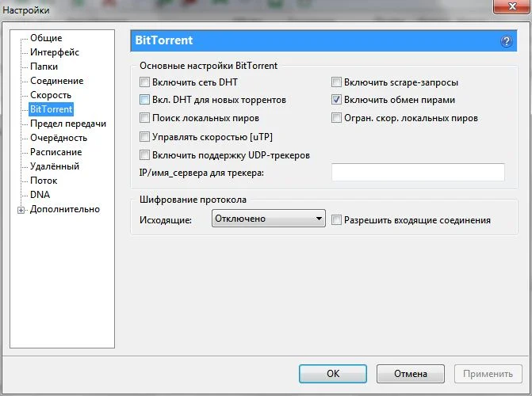This screenshot has height=396, width=532.
Task: Select 'Удалённый' in the tree
Action: (55, 166)
